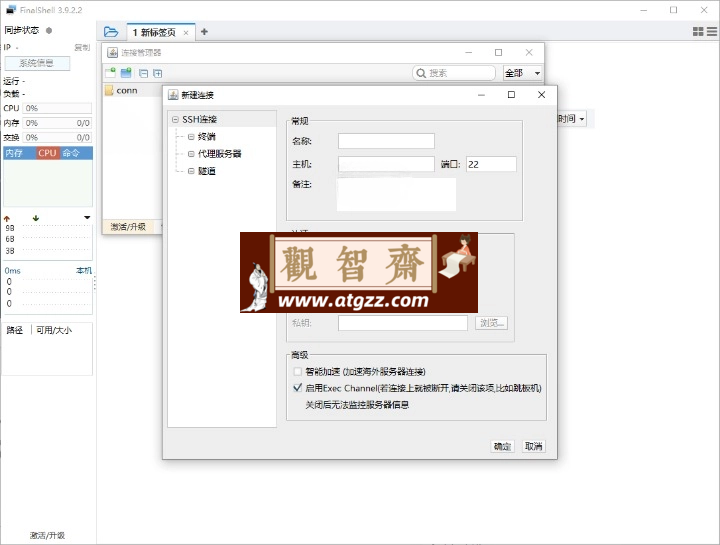Click 激活/升级 in the connection manager footer

click(x=128, y=227)
